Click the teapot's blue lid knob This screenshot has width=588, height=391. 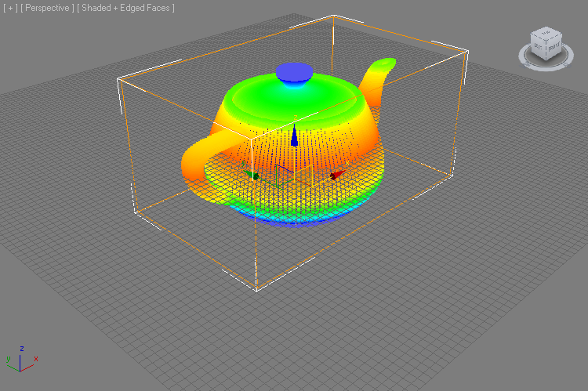pos(294,72)
